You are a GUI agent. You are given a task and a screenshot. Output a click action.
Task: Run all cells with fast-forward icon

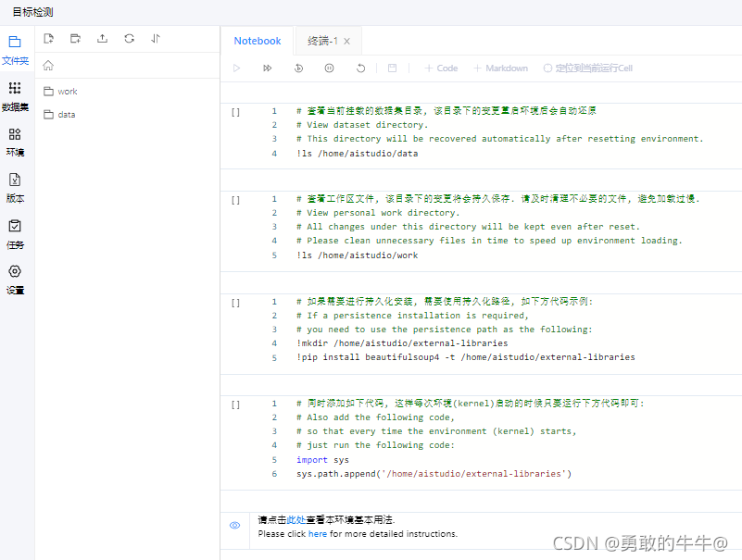[268, 68]
